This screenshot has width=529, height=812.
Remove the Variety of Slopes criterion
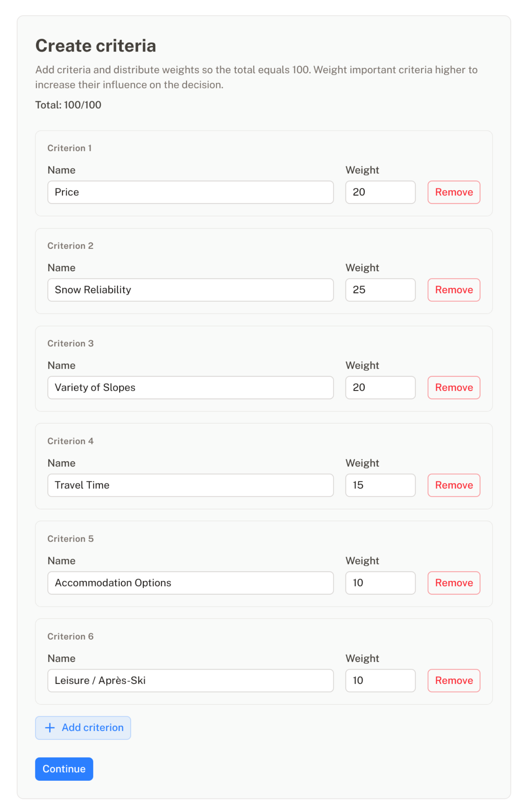pos(453,387)
